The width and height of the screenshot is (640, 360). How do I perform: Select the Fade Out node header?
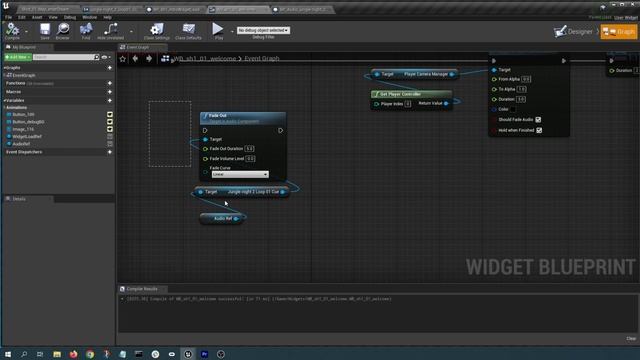tap(243, 118)
